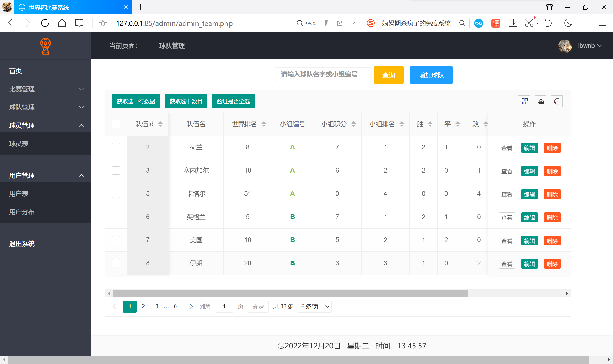This screenshot has height=364, width=613.
Task: Check the row for 荷兰
Action: tap(116, 147)
